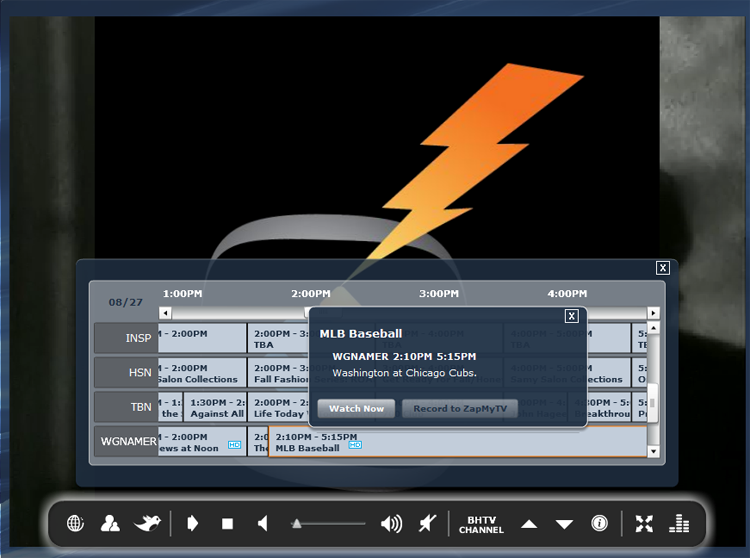Viewport: 750px width, 558px height.
Task: Go to next channel with up arrow
Action: point(529,524)
